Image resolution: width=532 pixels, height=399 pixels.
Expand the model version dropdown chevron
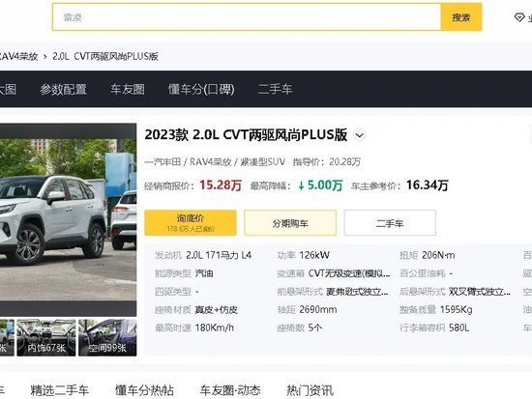359,135
